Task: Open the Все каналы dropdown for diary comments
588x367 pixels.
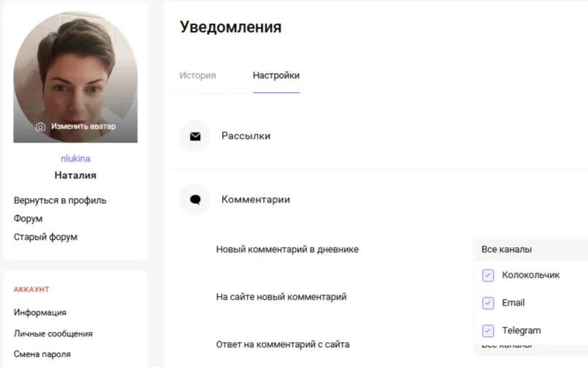Action: [x=530, y=249]
